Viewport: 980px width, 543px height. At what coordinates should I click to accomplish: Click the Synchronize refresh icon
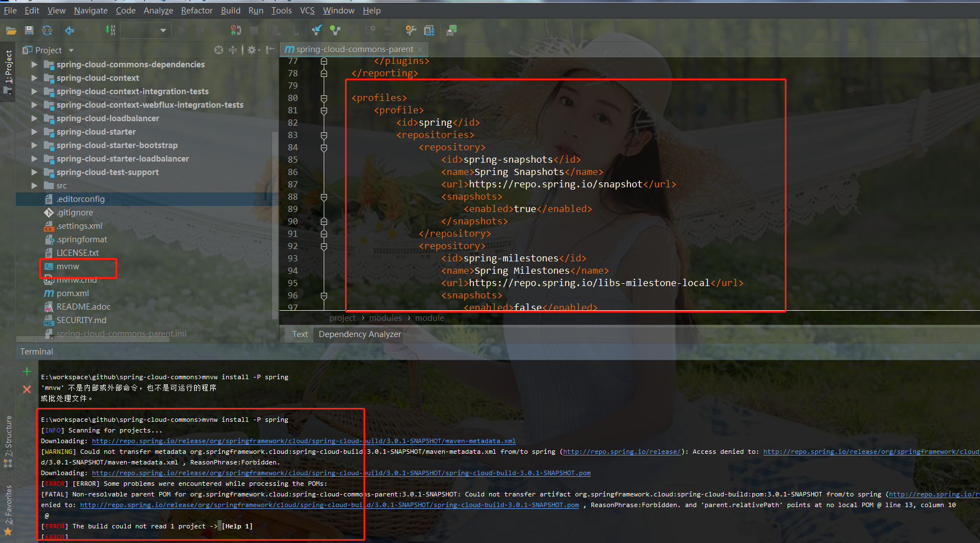coord(47,30)
